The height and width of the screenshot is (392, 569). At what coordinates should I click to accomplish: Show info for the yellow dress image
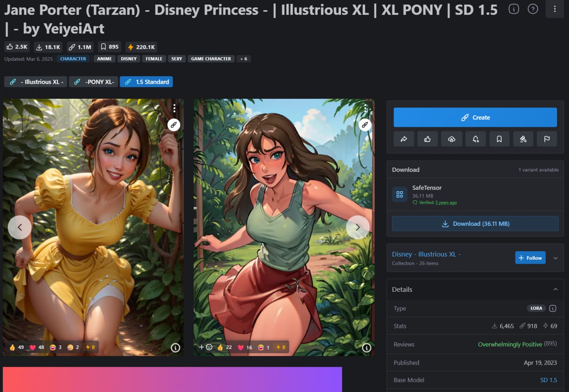(x=175, y=348)
